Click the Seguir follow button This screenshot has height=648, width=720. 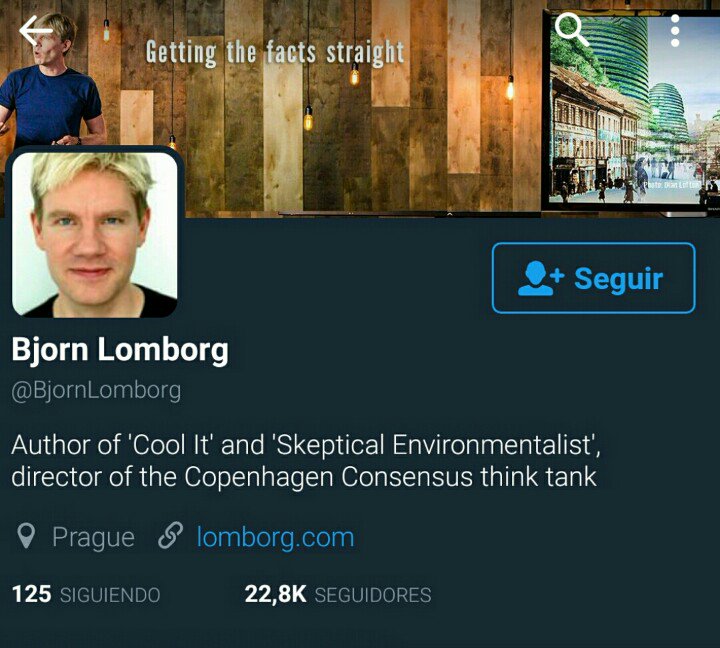[x=594, y=278]
